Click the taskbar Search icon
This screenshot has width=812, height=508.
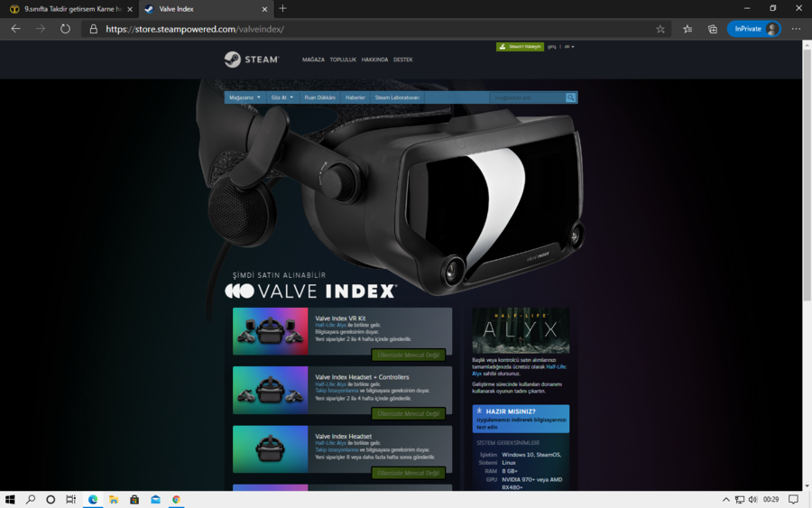(x=31, y=499)
